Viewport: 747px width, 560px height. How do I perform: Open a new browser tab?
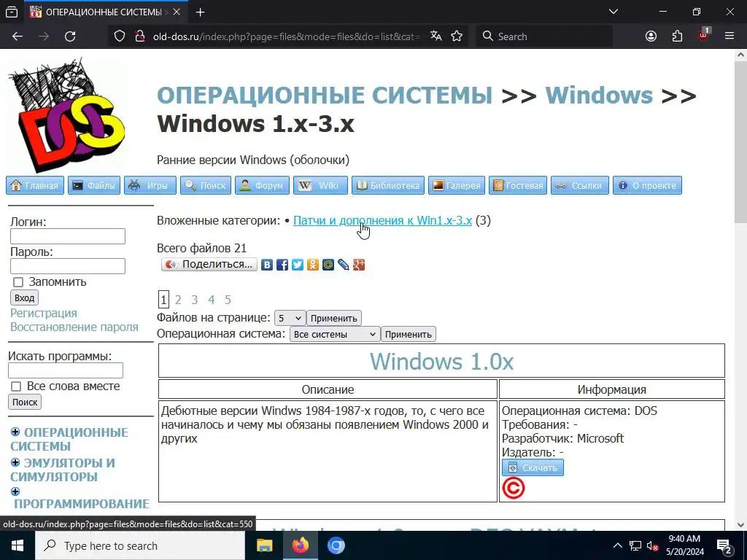click(201, 12)
